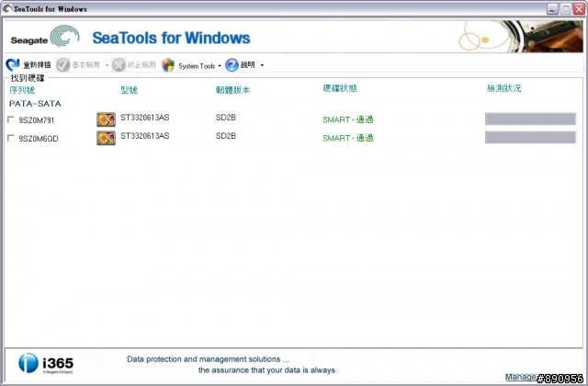Click SMART status for drive 9SZ0M791
This screenshot has width=588, height=386.
[347, 119]
